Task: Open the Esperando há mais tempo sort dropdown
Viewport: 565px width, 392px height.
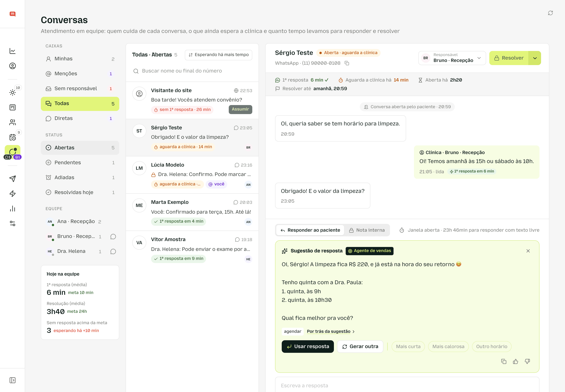Action: 218,55
